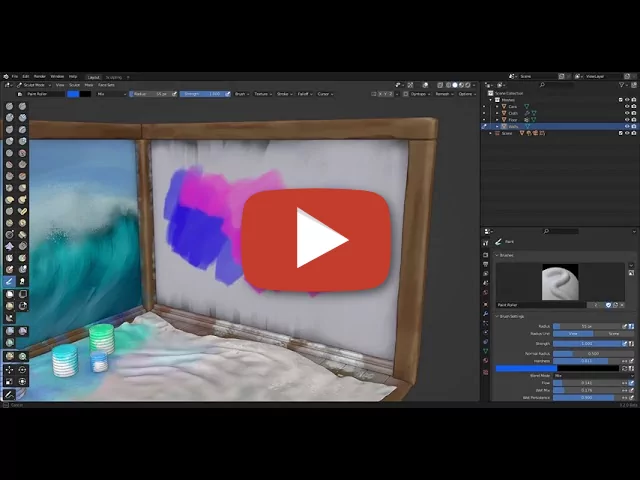Select the active Paint brush tool in toolbar
The height and width of the screenshot is (480, 640).
click(9, 281)
